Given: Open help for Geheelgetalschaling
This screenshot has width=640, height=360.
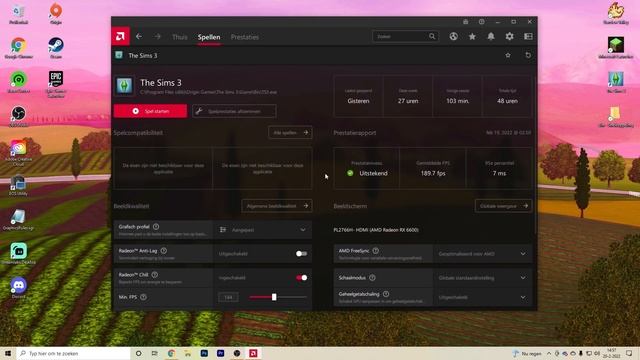Looking at the screenshot, I should tap(386, 294).
